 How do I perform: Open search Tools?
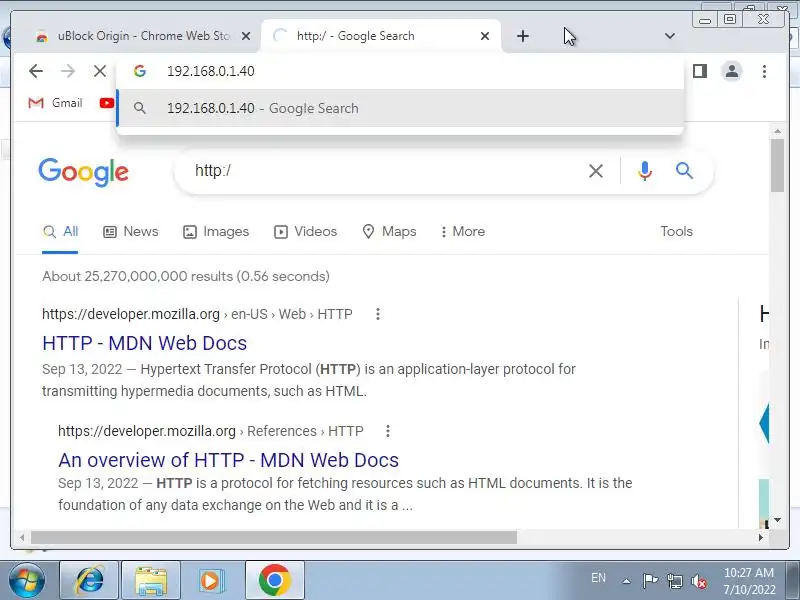pyautogui.click(x=677, y=232)
